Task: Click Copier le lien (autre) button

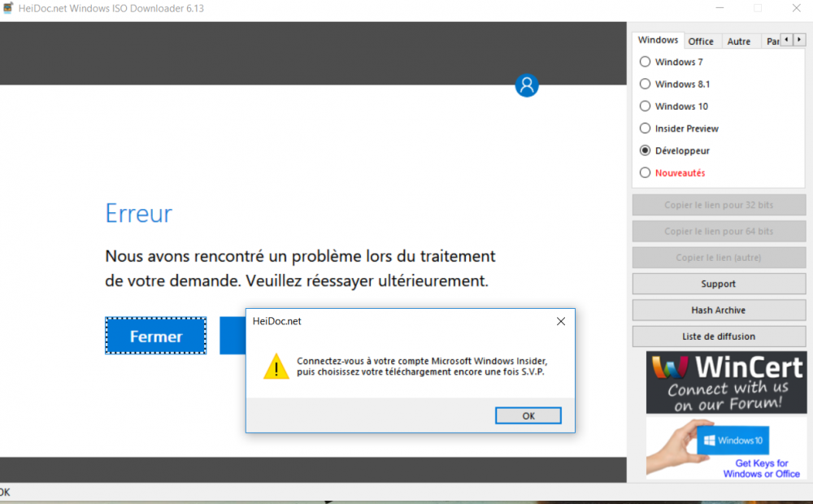Action: point(719,258)
